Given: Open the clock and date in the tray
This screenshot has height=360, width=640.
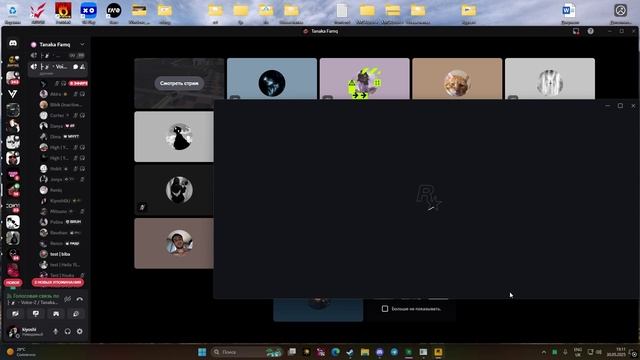Looking at the screenshot, I should pyautogui.click(x=616, y=352).
